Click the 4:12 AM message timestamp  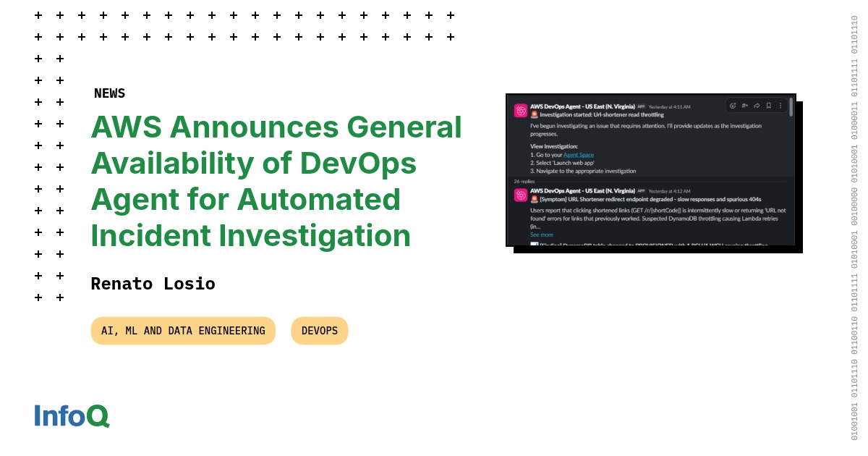[669, 191]
